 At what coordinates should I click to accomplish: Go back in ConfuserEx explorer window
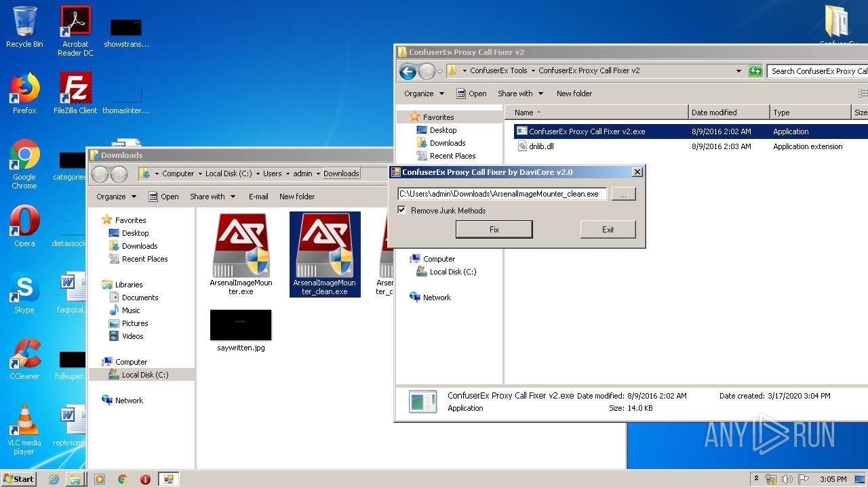click(x=408, y=70)
